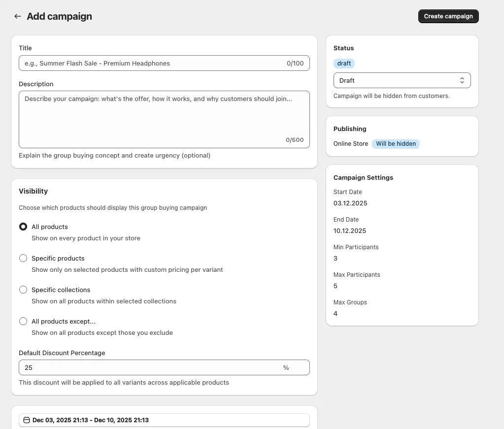Click the campaign Title input field
This screenshot has height=429, width=504.
164,63
